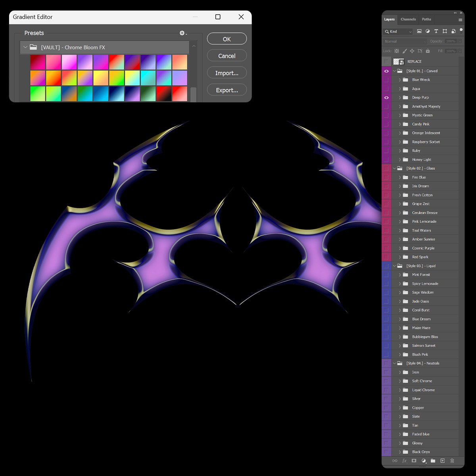The height and width of the screenshot is (476, 476).
Task: Click the lock image pixels brush icon
Action: pos(405,51)
